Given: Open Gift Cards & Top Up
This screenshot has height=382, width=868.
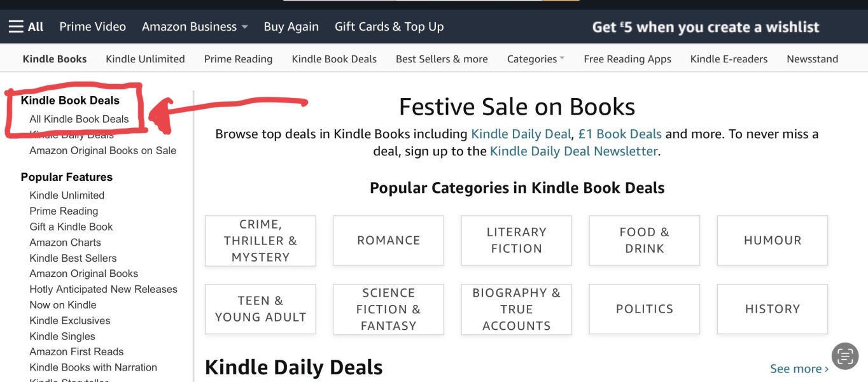Looking at the screenshot, I should (x=389, y=26).
